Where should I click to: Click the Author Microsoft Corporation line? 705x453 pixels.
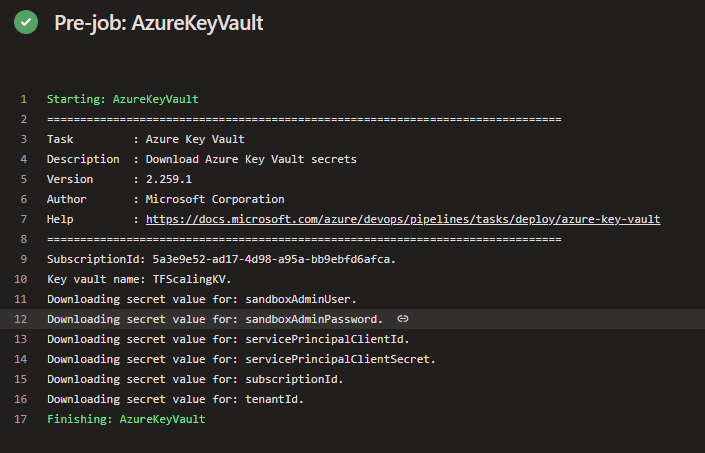165,199
